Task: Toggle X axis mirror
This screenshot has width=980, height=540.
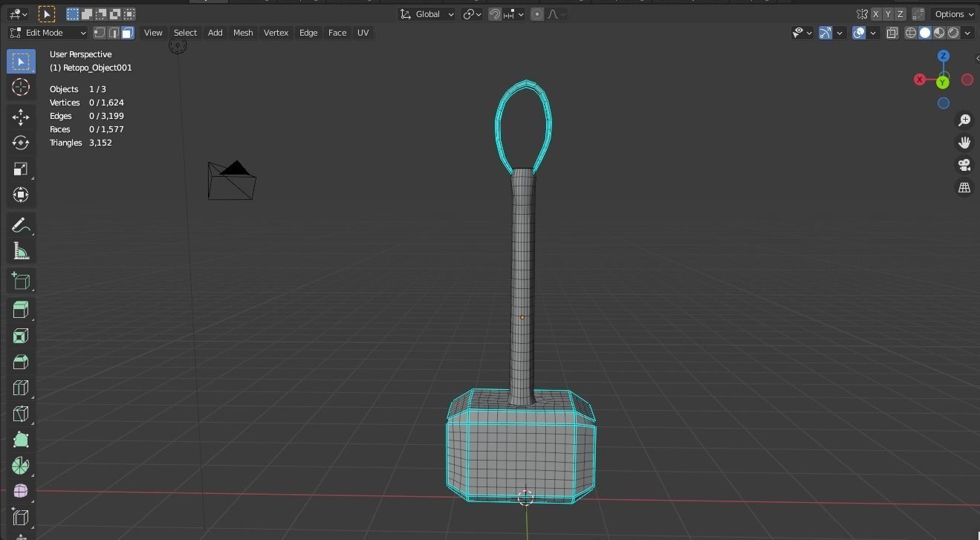Action: click(x=876, y=14)
